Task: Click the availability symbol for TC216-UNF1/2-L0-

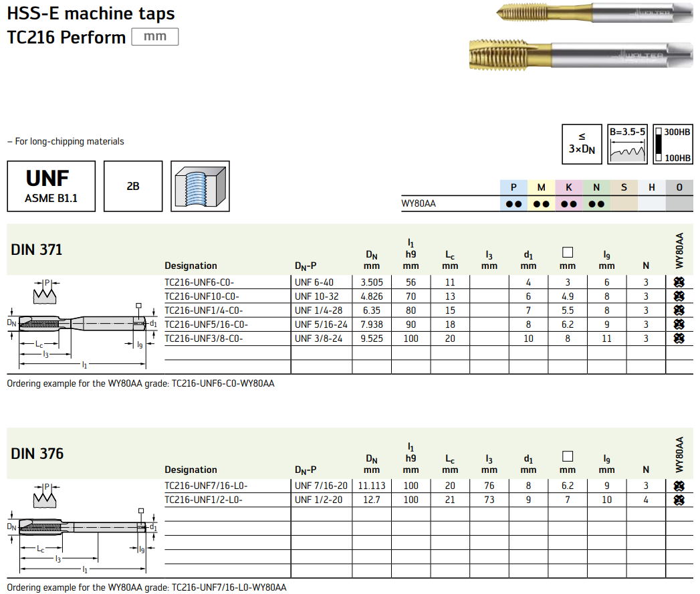Action: coord(679,500)
